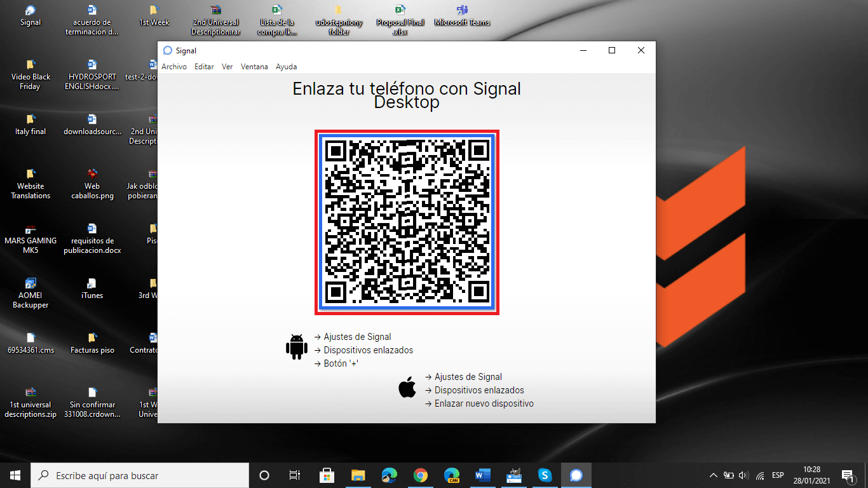Select the Proposal Final .xlsx file
Screen dimensions: 868x488
pos(400,21)
